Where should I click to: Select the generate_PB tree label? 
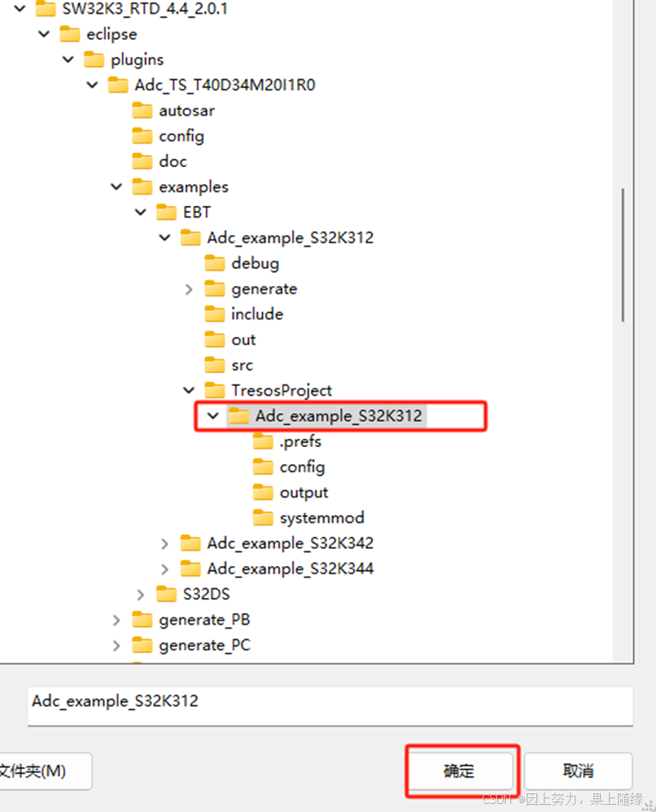point(204,620)
